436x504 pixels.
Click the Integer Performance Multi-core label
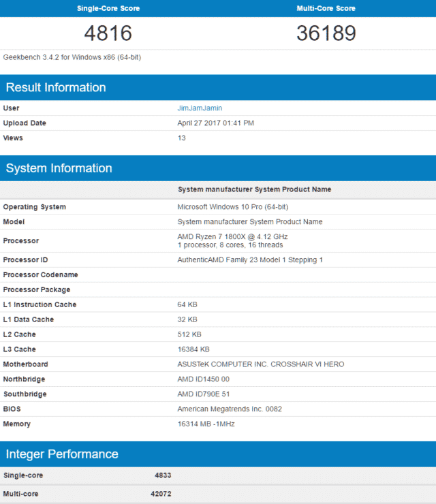click(x=20, y=494)
